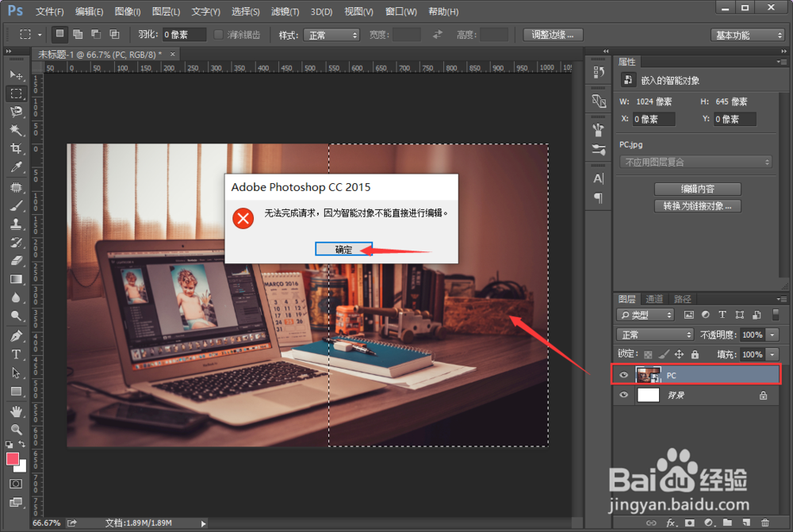This screenshot has width=793, height=532.
Task: Select the Eyedropper tool
Action: [16, 166]
